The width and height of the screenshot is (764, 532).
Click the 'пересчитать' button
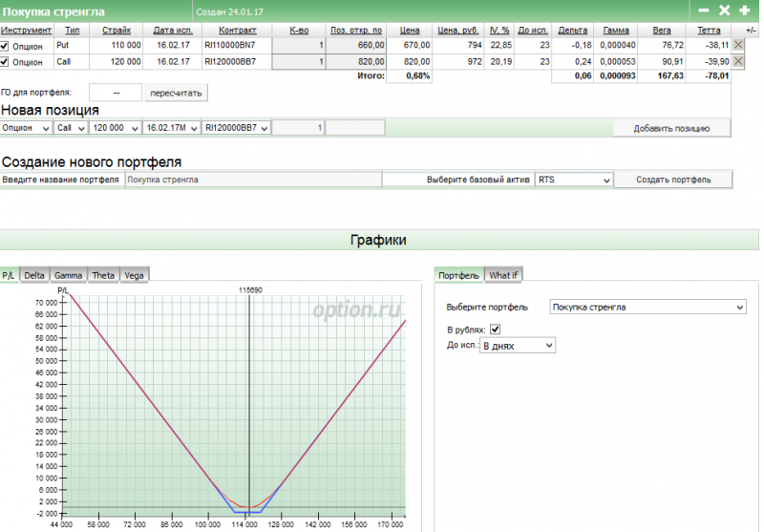[x=177, y=93]
